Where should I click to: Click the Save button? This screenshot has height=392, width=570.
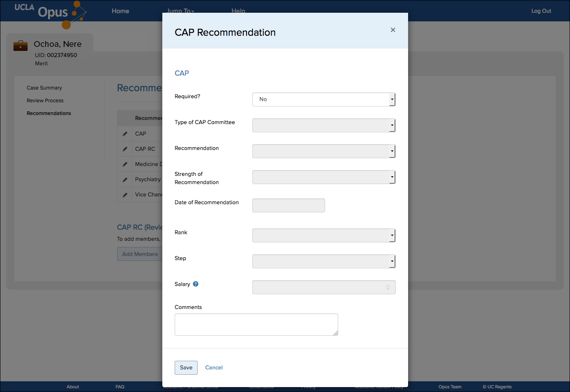point(186,368)
